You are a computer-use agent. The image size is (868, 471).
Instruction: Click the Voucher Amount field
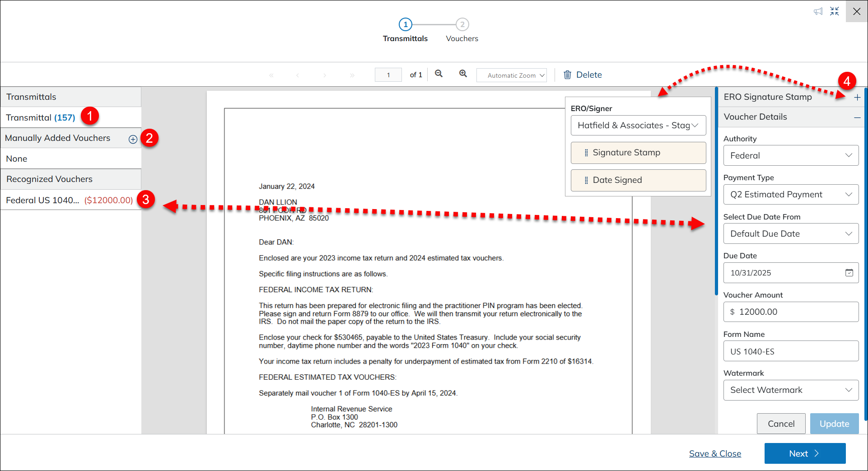point(791,312)
